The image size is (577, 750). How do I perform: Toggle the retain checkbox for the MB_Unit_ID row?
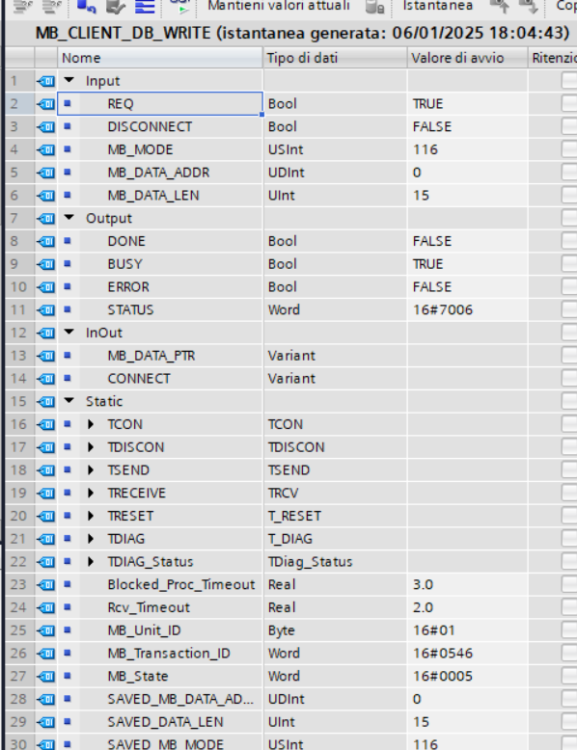(x=569, y=631)
